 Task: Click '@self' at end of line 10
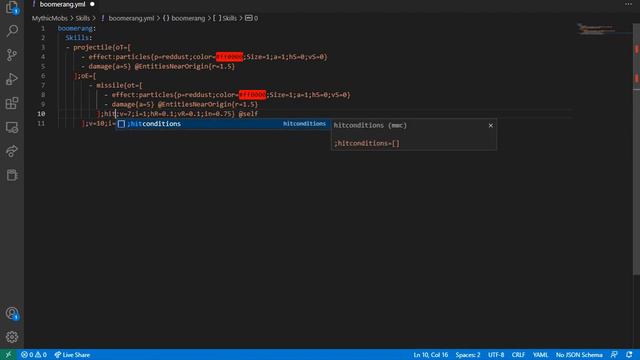(x=248, y=114)
